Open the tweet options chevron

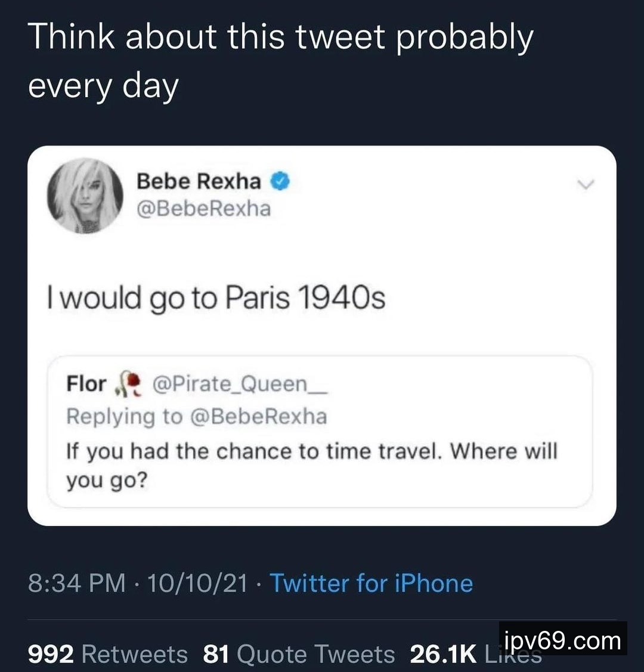(587, 185)
